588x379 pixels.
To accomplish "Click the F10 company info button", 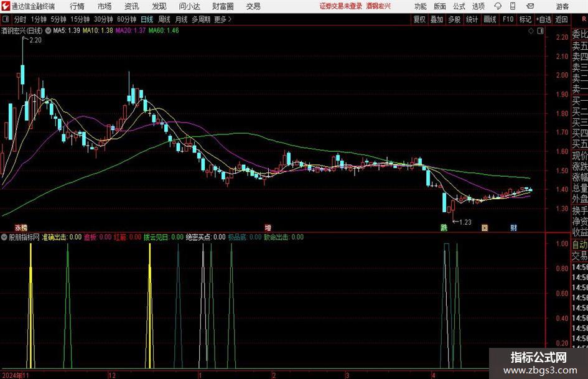I will point(508,19).
